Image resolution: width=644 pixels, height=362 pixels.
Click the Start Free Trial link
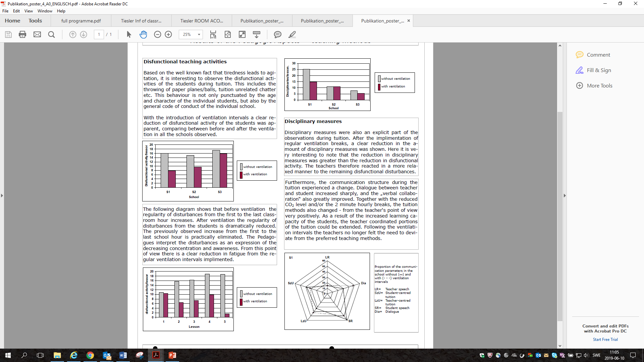(x=605, y=340)
